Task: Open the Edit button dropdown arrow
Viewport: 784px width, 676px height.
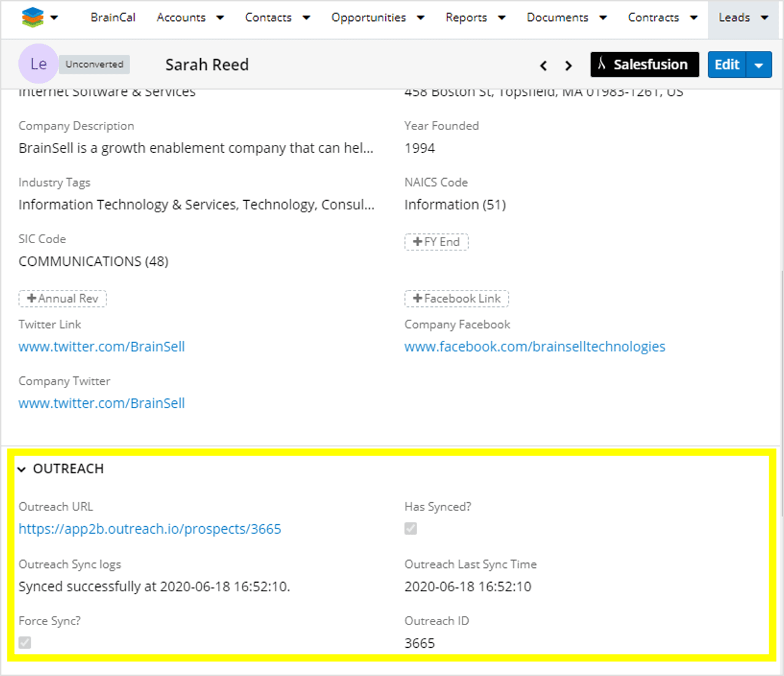Action: click(x=759, y=65)
